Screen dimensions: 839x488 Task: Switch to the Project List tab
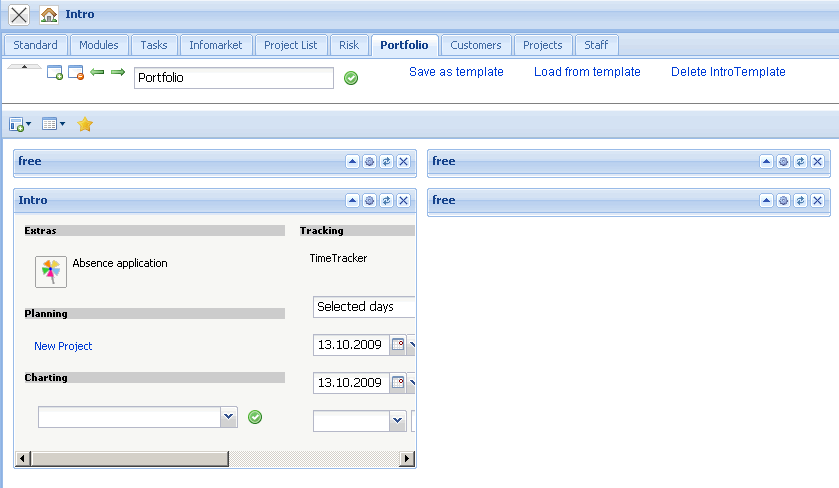click(290, 45)
